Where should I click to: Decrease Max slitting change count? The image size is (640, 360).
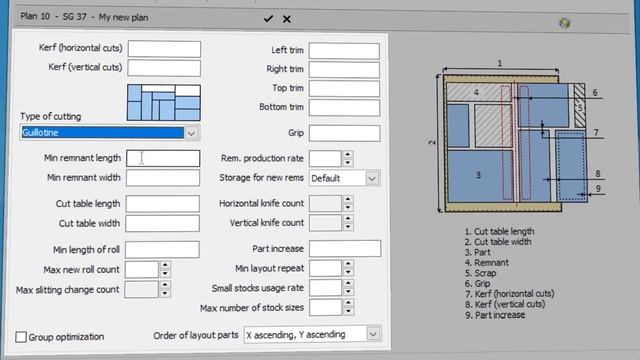coord(165,293)
